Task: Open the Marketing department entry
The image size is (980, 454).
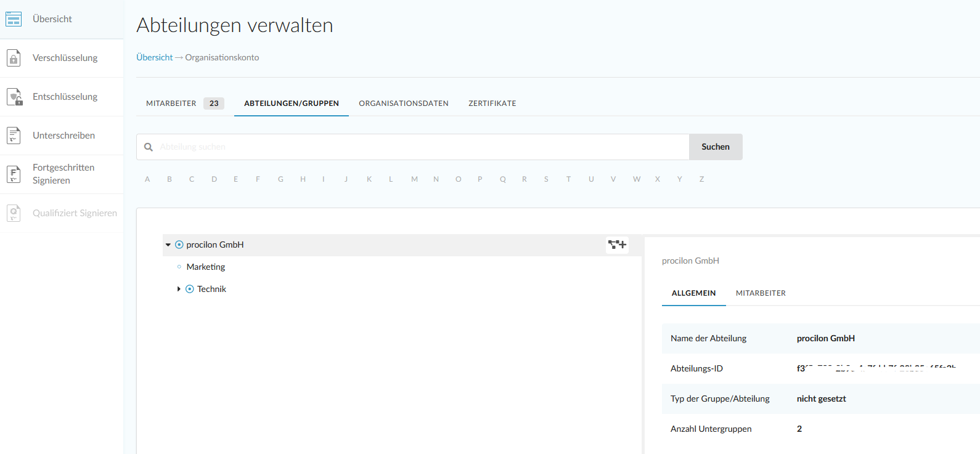Action: pos(206,267)
